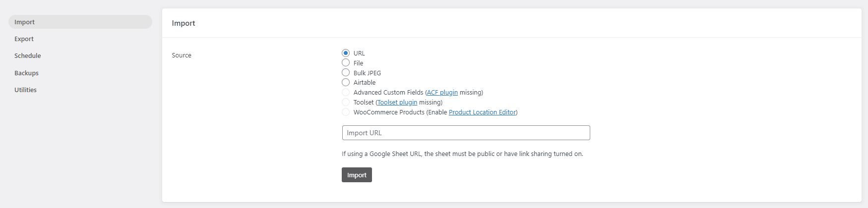Click the URL radio label text

point(359,53)
